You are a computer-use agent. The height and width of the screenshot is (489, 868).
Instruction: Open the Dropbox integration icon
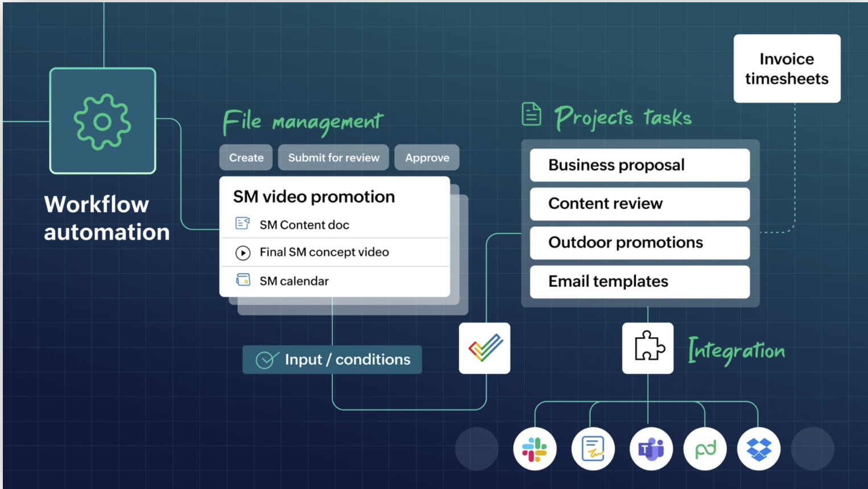click(759, 449)
